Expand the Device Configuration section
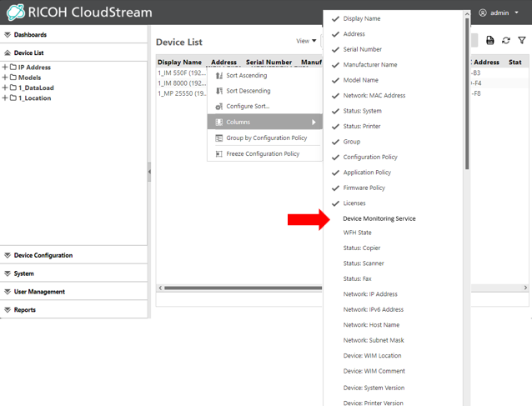 [x=43, y=256]
